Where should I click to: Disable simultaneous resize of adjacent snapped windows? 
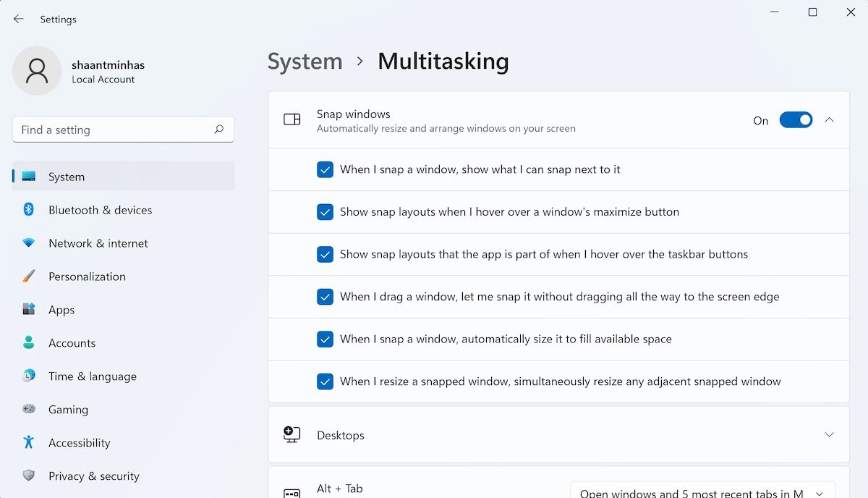pyautogui.click(x=325, y=381)
